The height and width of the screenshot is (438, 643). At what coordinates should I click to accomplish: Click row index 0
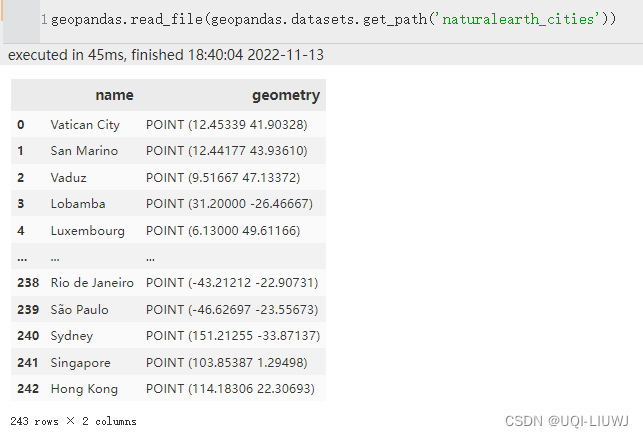[x=21, y=125]
